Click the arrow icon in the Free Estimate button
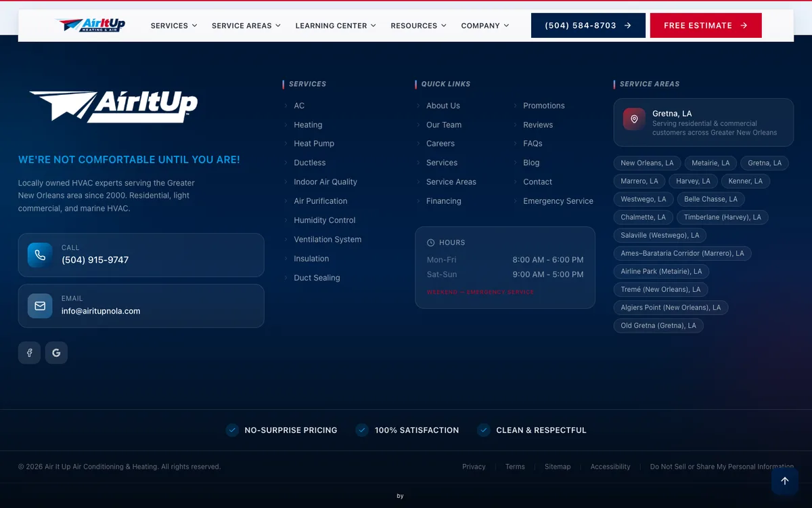This screenshot has height=508, width=812. coord(744,26)
